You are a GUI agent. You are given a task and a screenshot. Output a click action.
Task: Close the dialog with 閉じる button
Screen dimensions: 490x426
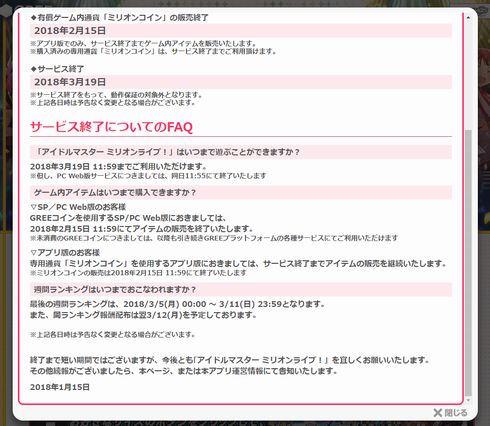(x=450, y=413)
